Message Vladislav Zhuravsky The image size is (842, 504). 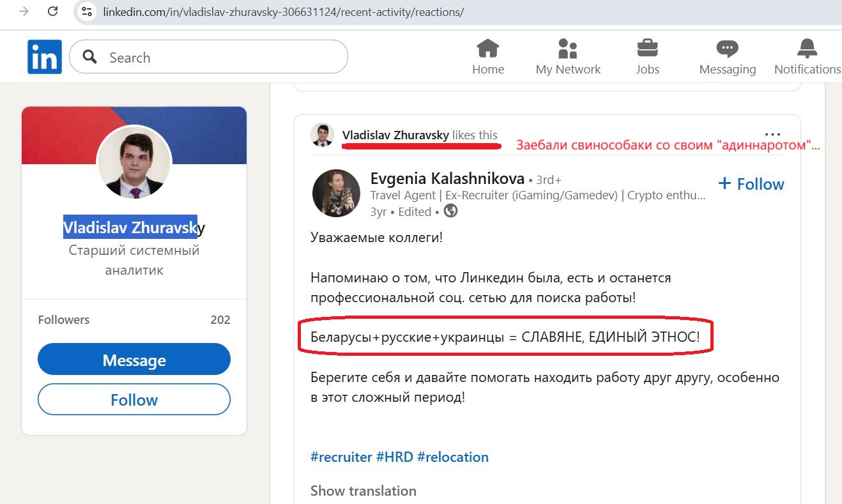point(134,360)
